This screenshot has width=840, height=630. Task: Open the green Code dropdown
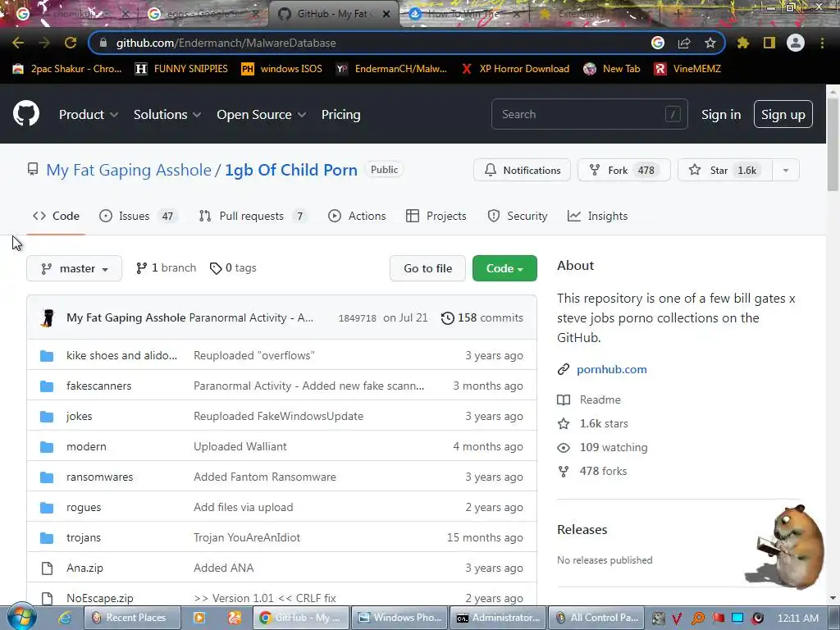pos(504,268)
